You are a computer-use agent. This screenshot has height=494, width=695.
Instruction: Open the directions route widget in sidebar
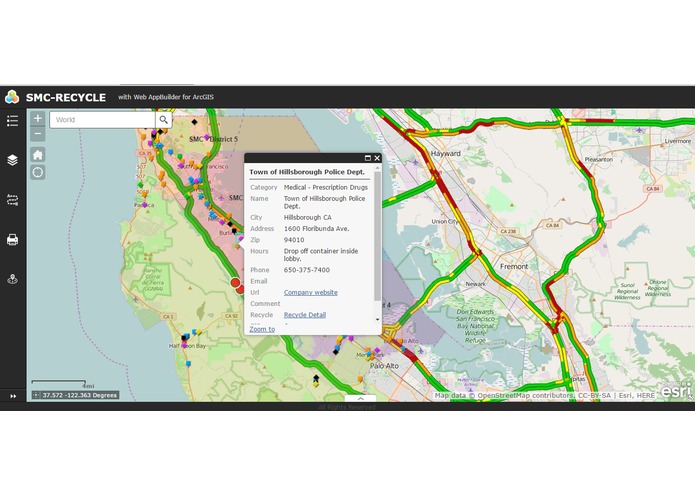[12, 200]
